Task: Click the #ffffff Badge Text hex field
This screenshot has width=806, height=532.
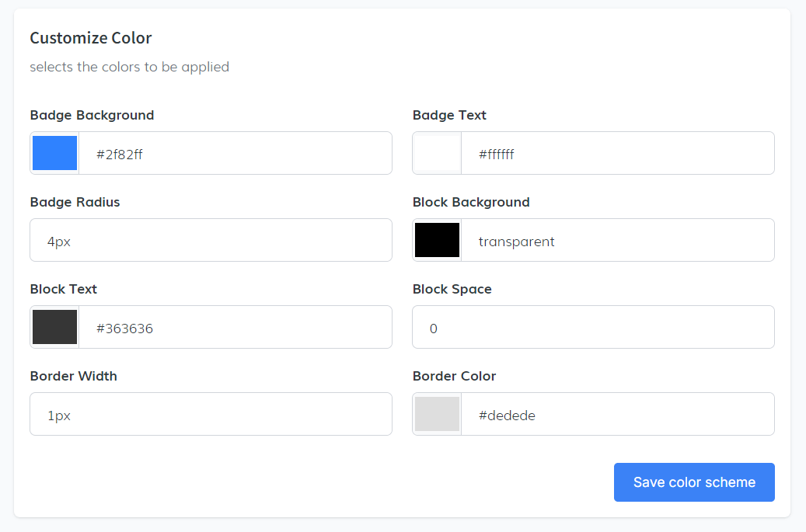Action: coord(617,154)
